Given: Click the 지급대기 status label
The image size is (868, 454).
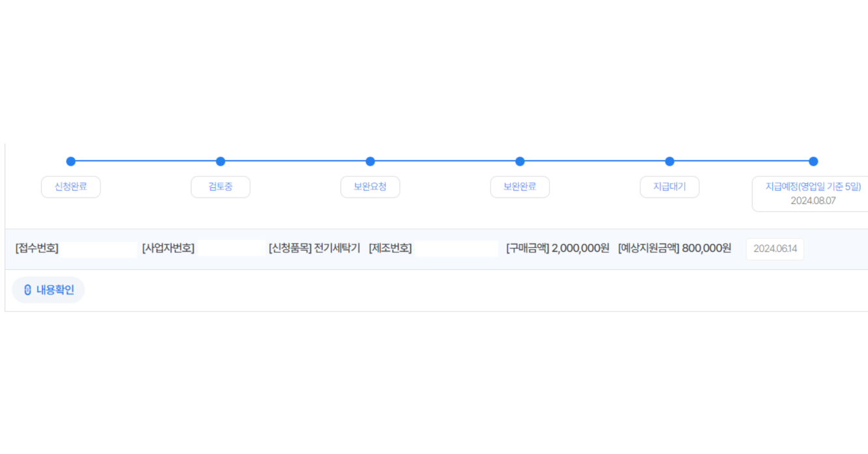Looking at the screenshot, I should 670,187.
